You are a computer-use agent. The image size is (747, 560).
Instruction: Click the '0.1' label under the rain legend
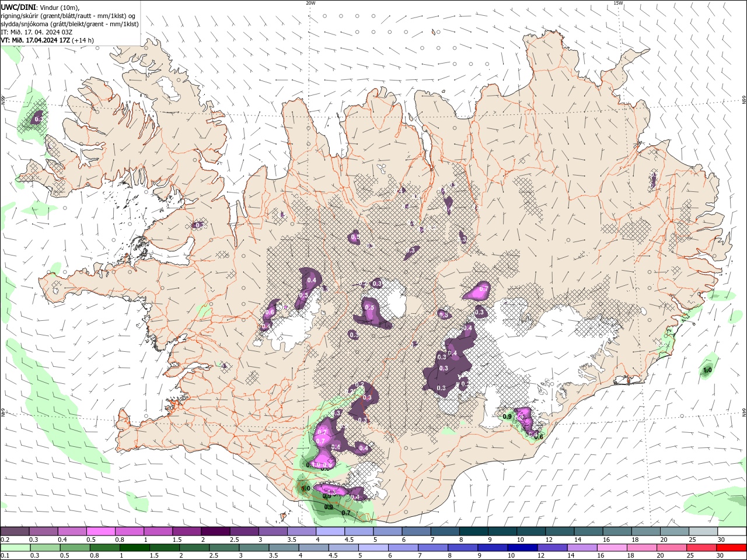point(5,555)
